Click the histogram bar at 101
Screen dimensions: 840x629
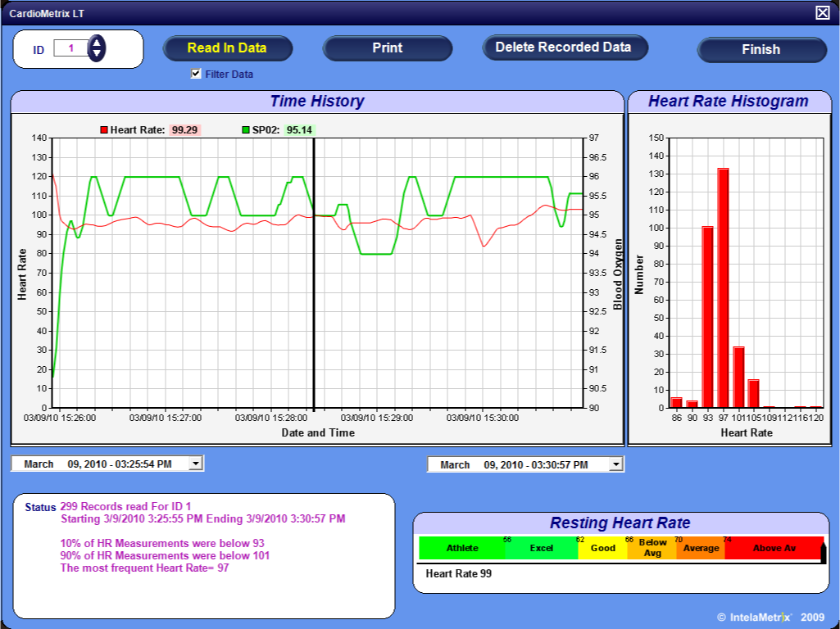(x=738, y=378)
